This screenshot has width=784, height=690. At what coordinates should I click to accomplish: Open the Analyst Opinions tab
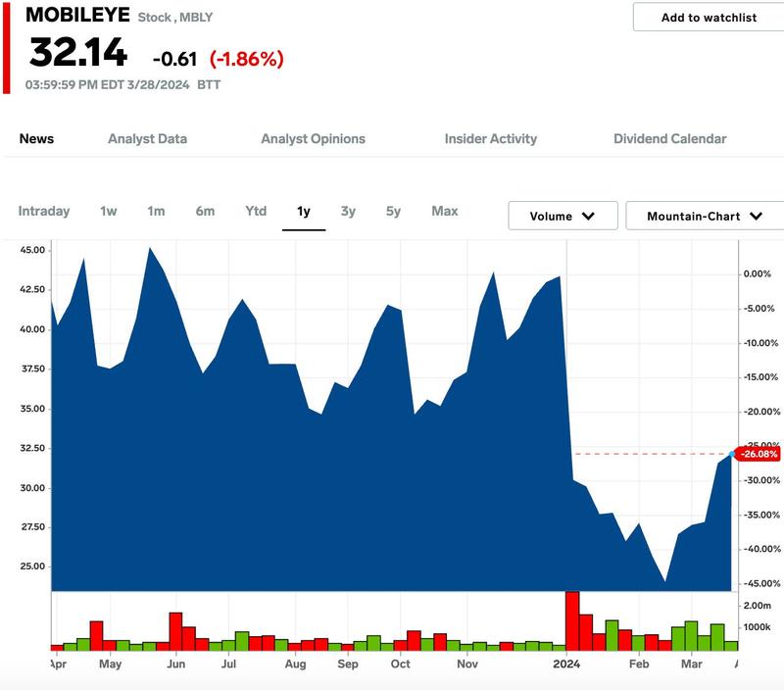[313, 138]
